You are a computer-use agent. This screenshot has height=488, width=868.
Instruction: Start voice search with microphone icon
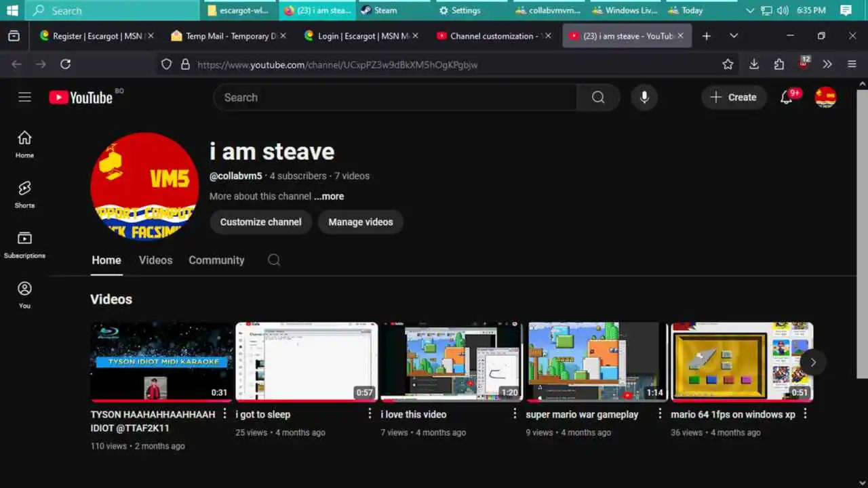(x=644, y=98)
